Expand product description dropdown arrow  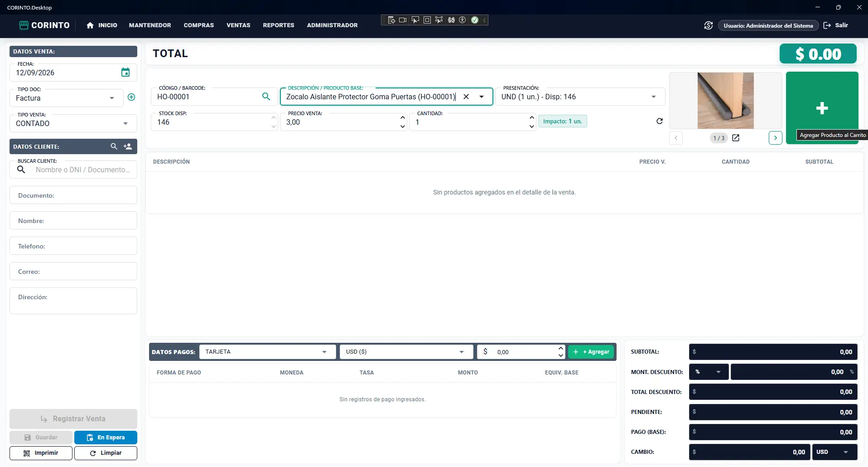click(482, 97)
